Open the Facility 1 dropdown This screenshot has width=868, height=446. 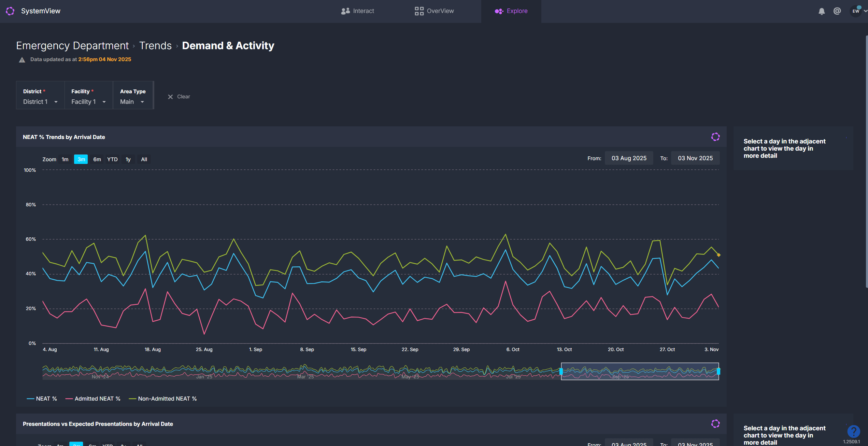coord(88,102)
